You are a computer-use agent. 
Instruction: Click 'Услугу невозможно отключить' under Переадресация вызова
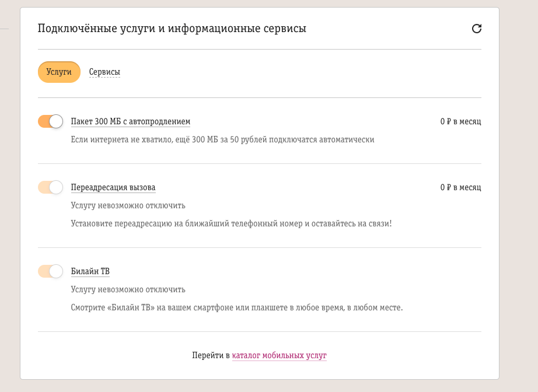128,205
